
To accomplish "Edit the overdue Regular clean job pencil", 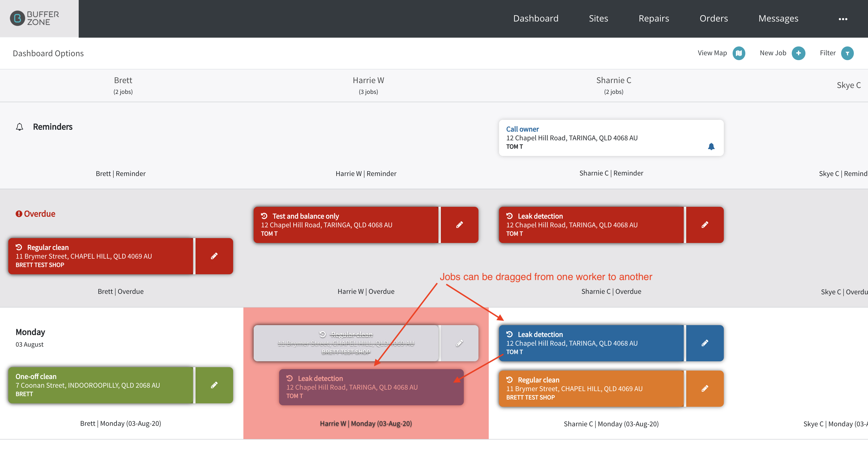I will (214, 256).
